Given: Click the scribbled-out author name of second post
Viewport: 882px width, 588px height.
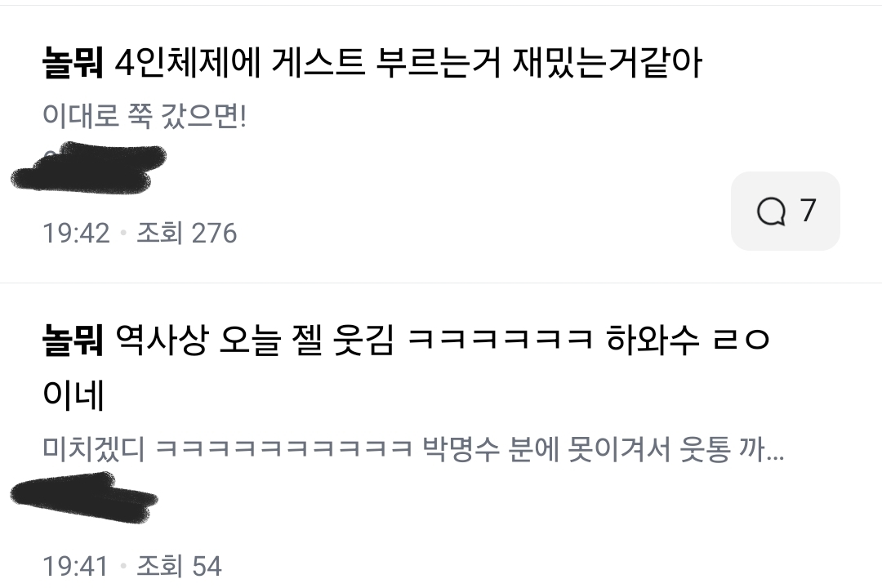Looking at the screenshot, I should pyautogui.click(x=84, y=497).
